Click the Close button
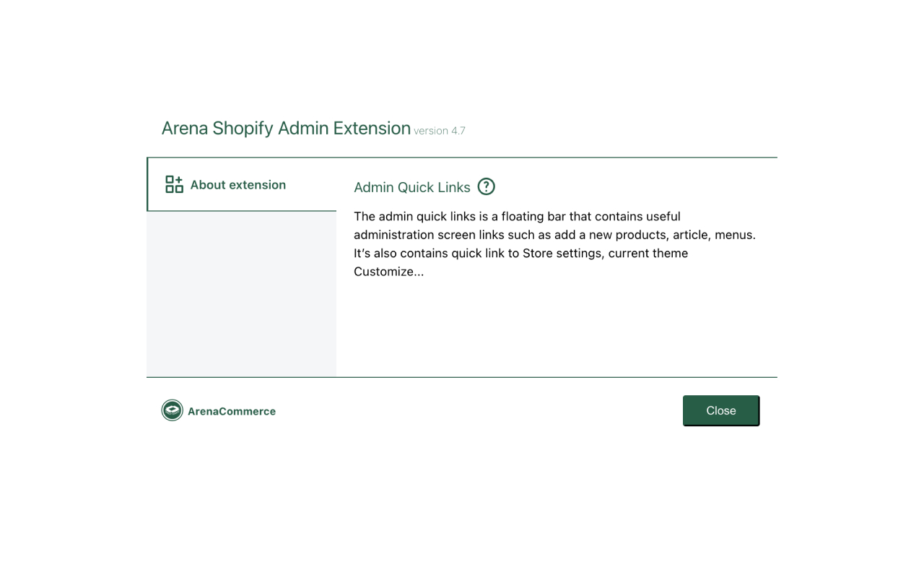This screenshot has height=578, width=924. [720, 410]
